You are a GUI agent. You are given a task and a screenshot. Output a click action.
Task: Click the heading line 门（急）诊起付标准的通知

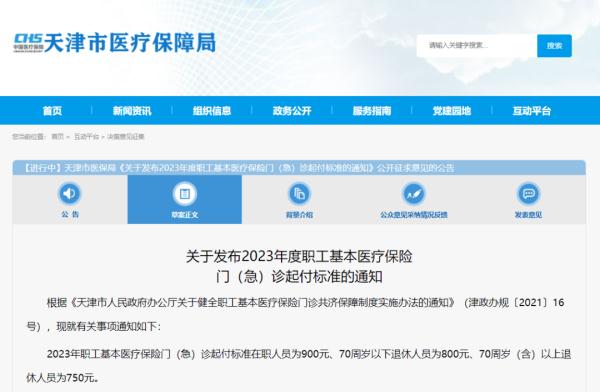coord(299,276)
